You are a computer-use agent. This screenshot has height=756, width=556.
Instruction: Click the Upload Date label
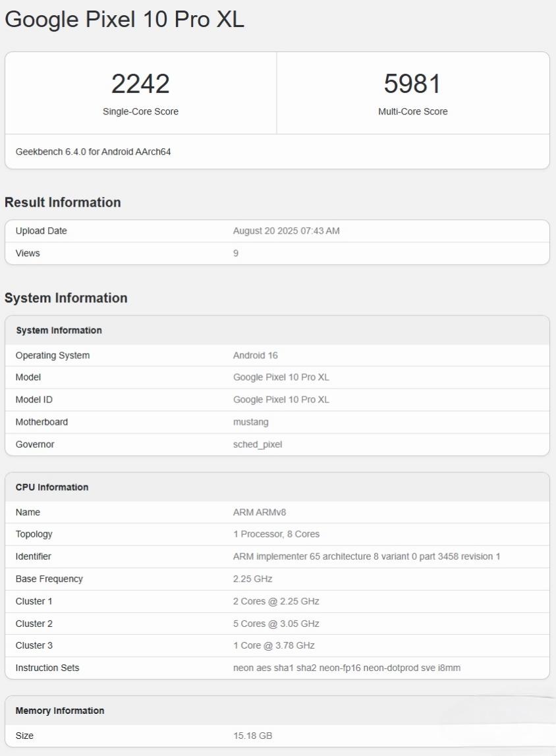pos(41,231)
